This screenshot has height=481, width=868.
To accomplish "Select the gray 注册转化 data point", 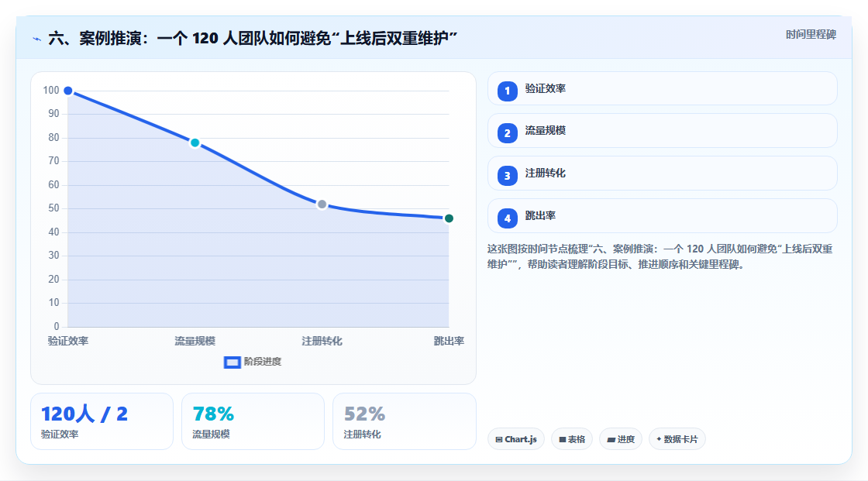I will (x=322, y=204).
